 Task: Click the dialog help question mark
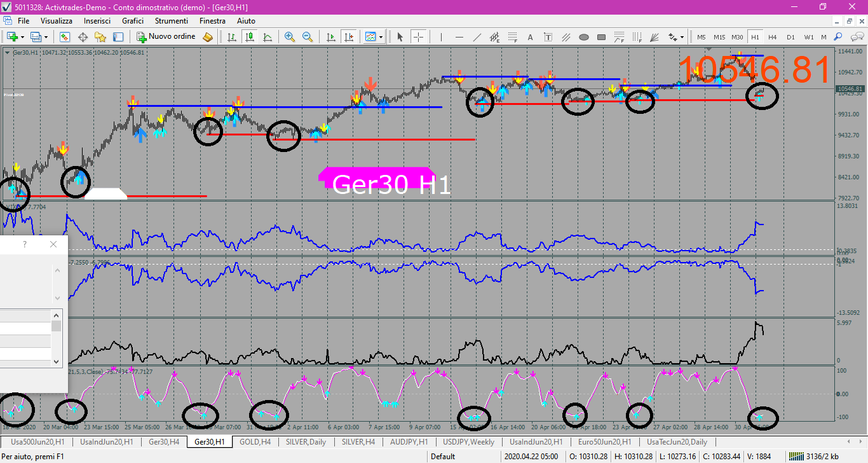25,244
